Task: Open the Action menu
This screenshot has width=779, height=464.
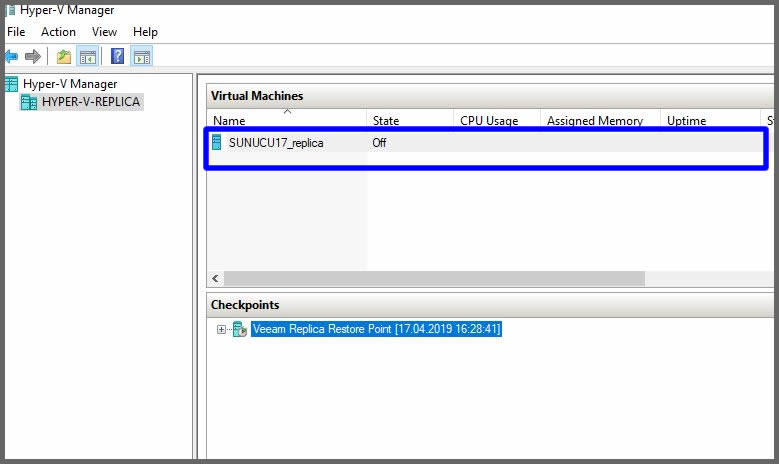Action: coord(58,32)
